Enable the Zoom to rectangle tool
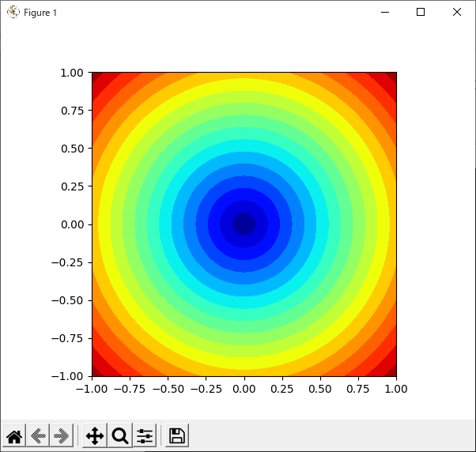This screenshot has height=452, width=476. [x=119, y=435]
